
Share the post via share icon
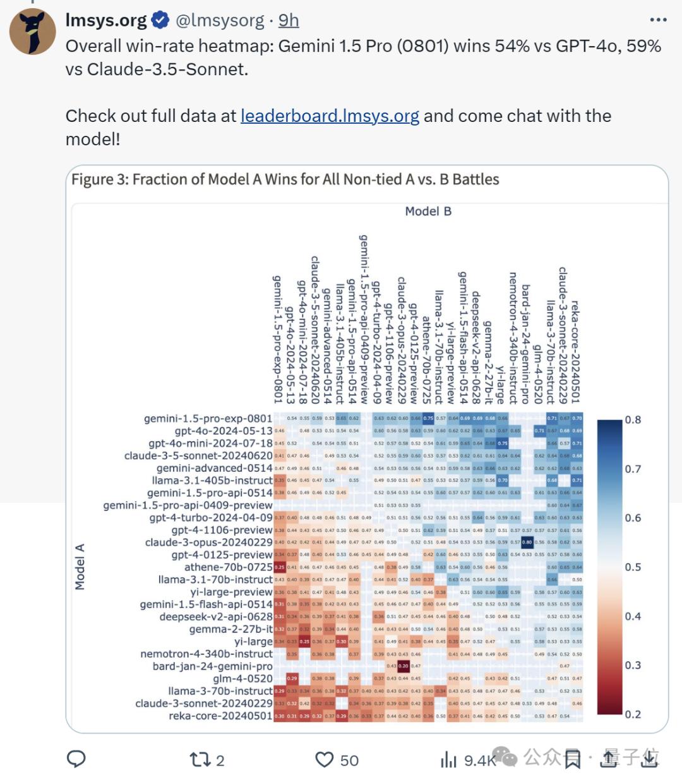coord(609,759)
